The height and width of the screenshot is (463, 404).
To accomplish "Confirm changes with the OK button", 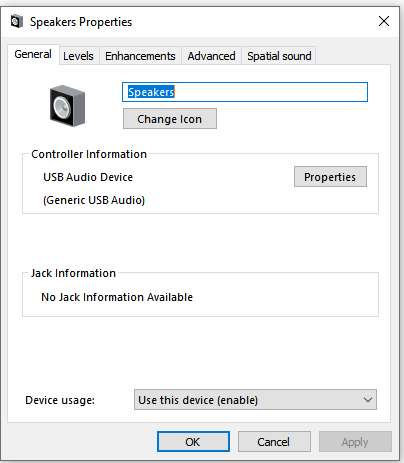I will click(x=193, y=442).
